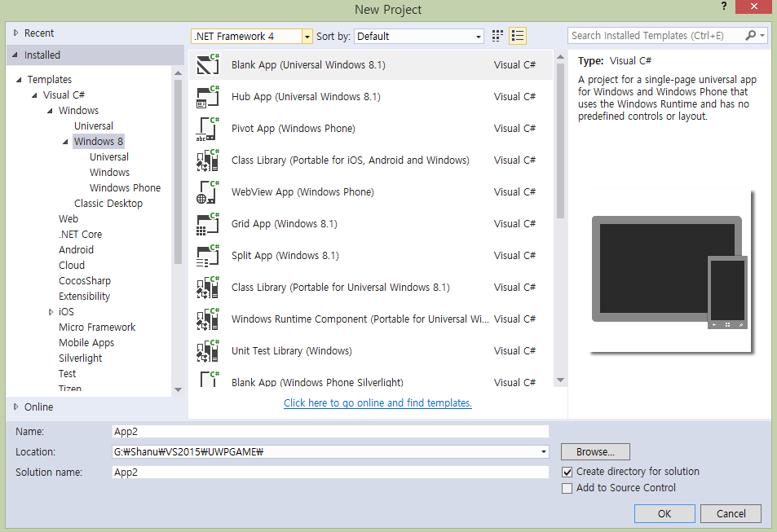This screenshot has width=777, height=532.
Task: Open the Sort by Default dropdown
Action: (x=479, y=36)
